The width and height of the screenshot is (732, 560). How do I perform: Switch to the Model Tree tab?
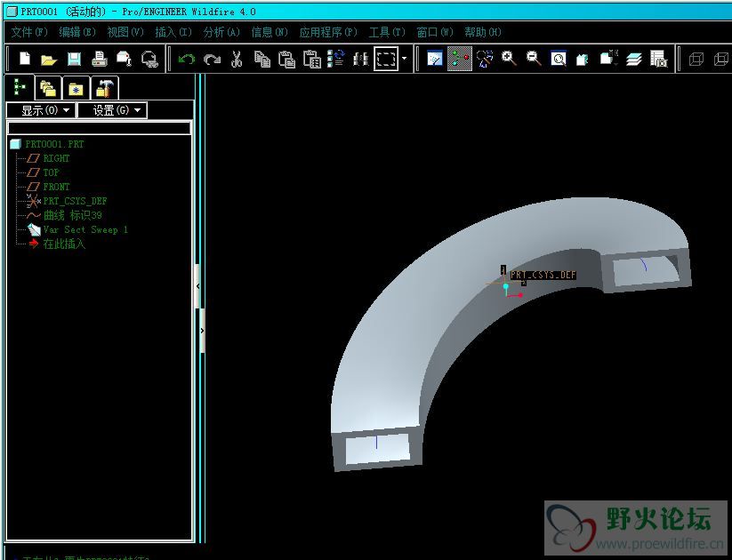[x=20, y=87]
